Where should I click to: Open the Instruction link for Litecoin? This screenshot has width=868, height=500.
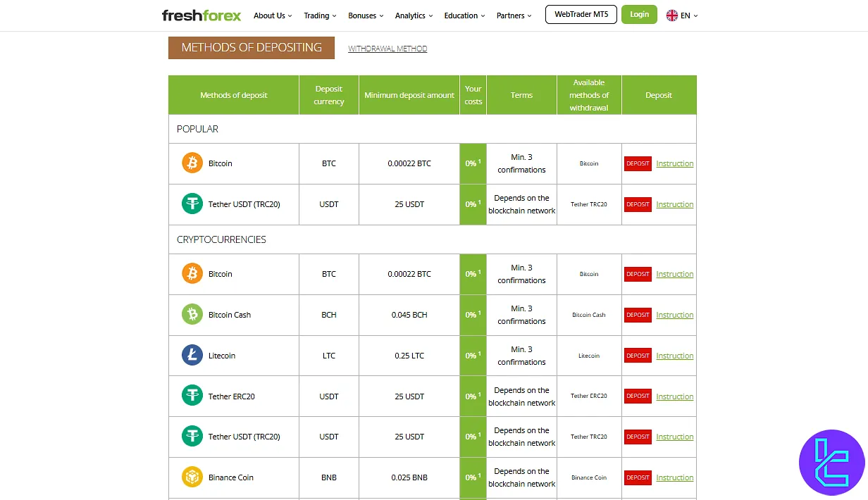click(x=674, y=356)
